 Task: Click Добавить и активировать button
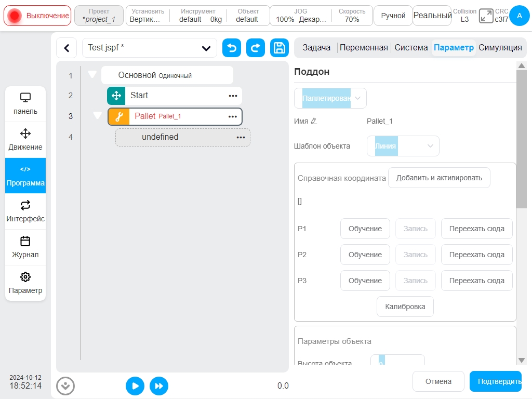pyautogui.click(x=439, y=178)
